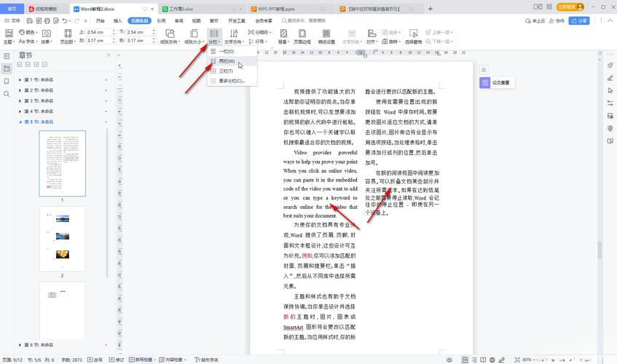The height and width of the screenshot is (364, 617).
Task: Open the bookmark panel in left sidebar
Action: tap(7, 82)
